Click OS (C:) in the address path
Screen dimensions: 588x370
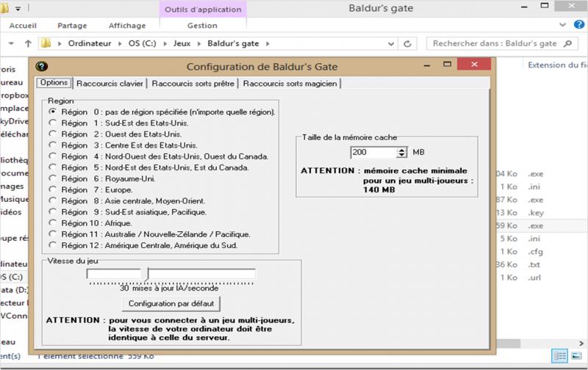tap(142, 43)
